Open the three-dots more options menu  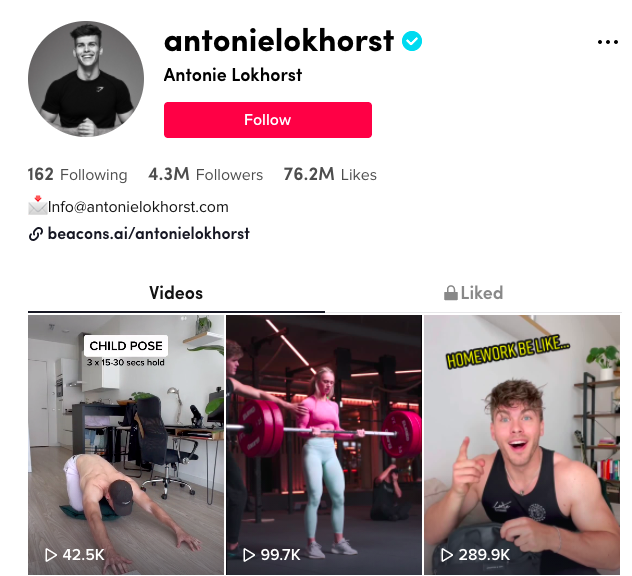[607, 42]
